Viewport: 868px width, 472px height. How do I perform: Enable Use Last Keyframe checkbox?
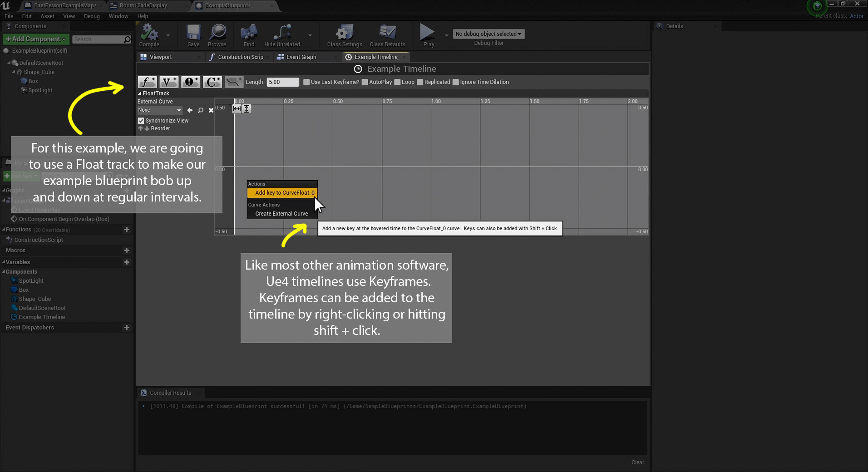click(x=306, y=82)
